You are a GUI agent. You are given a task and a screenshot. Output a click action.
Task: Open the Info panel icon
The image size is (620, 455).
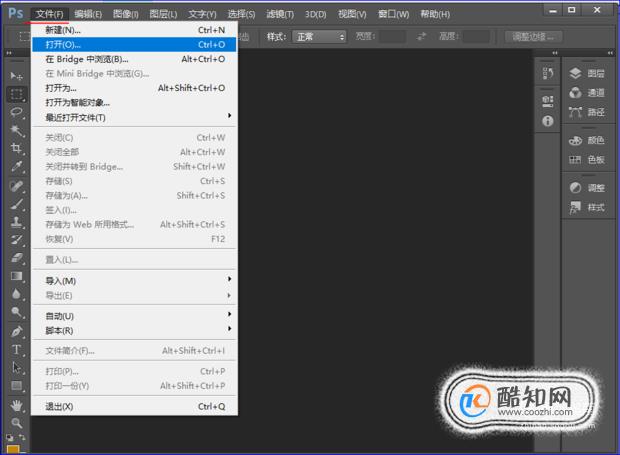coord(548,121)
